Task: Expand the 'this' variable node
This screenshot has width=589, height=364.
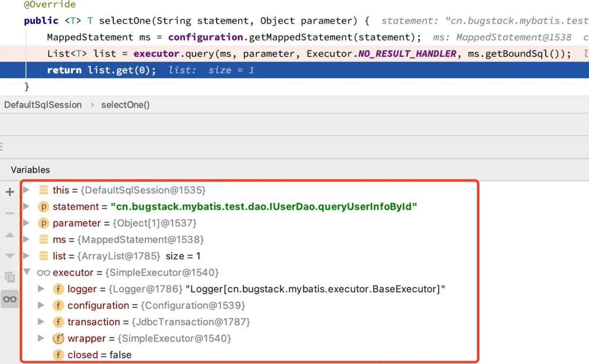Action: pos(26,190)
